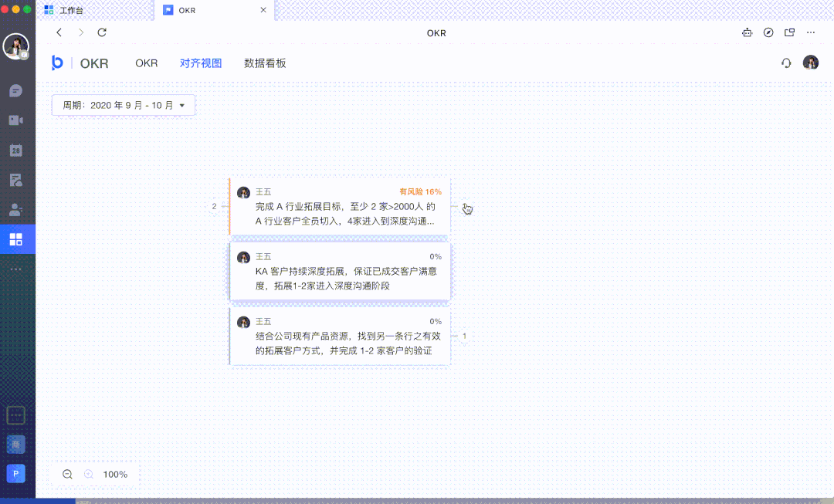
Task: Switch to the OKR navigation tab
Action: [x=146, y=63]
